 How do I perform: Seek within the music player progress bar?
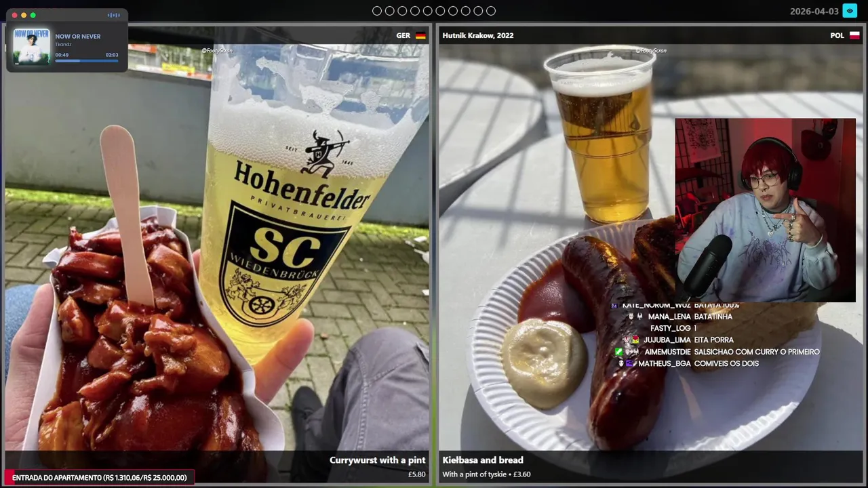(x=87, y=61)
